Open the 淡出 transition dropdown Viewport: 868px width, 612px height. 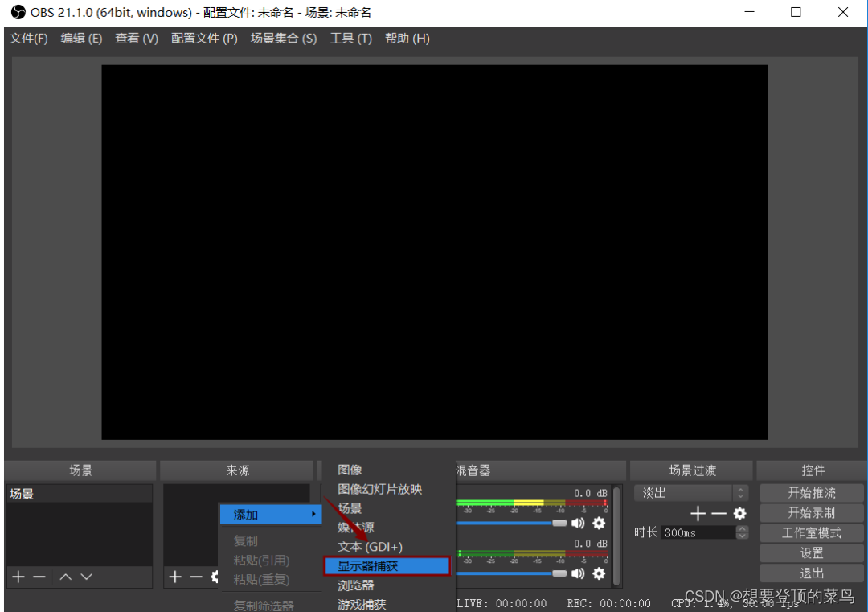(x=691, y=493)
